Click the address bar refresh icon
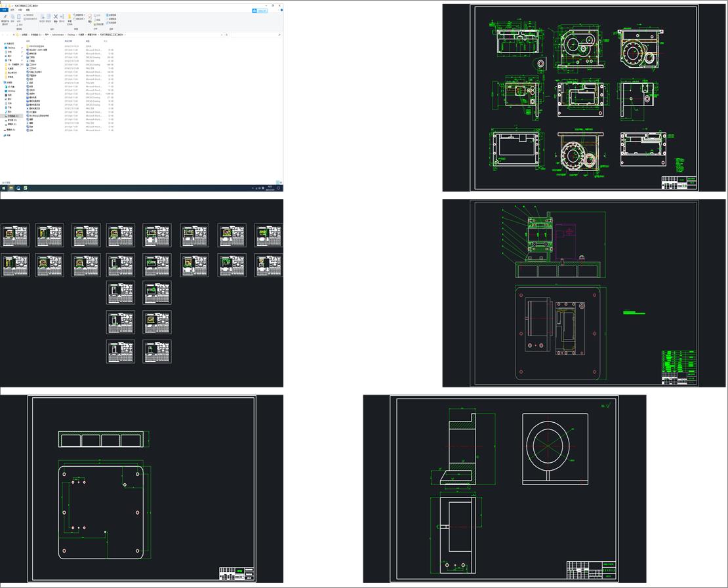 [226, 35]
